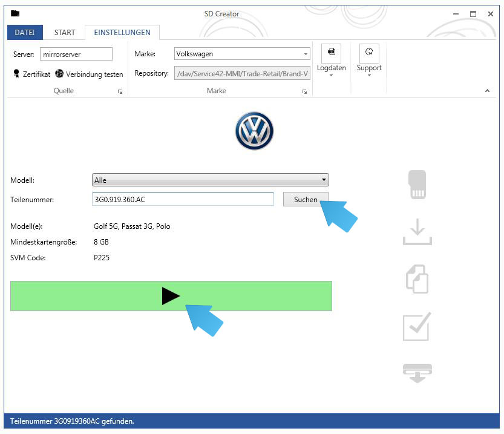Click the SD card step icon
504x434 pixels.
417,185
